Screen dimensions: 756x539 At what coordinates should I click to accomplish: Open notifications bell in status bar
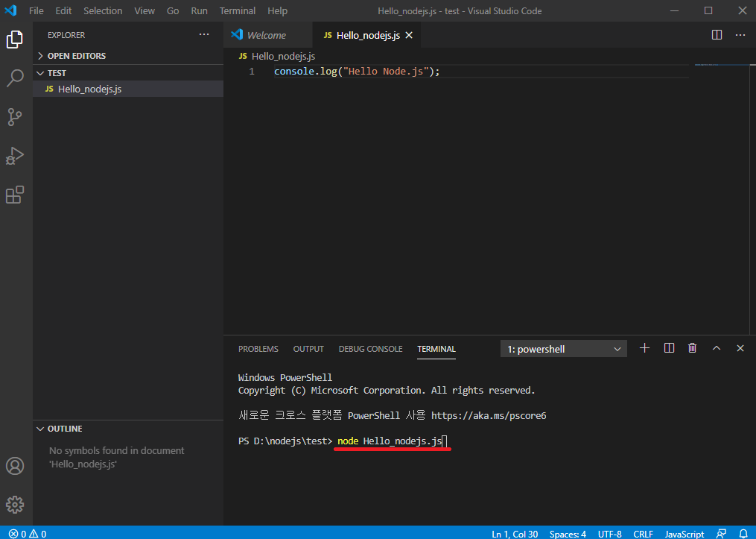click(743, 534)
